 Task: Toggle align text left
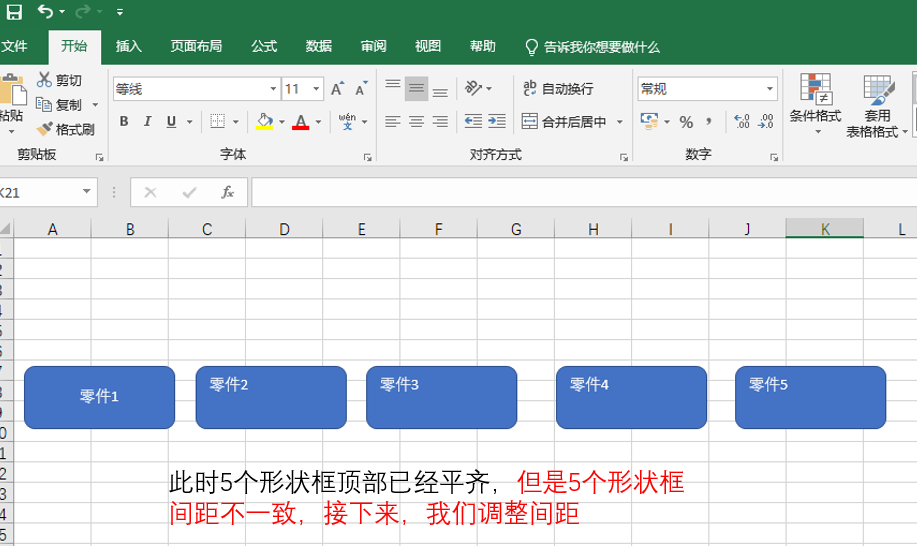(393, 122)
